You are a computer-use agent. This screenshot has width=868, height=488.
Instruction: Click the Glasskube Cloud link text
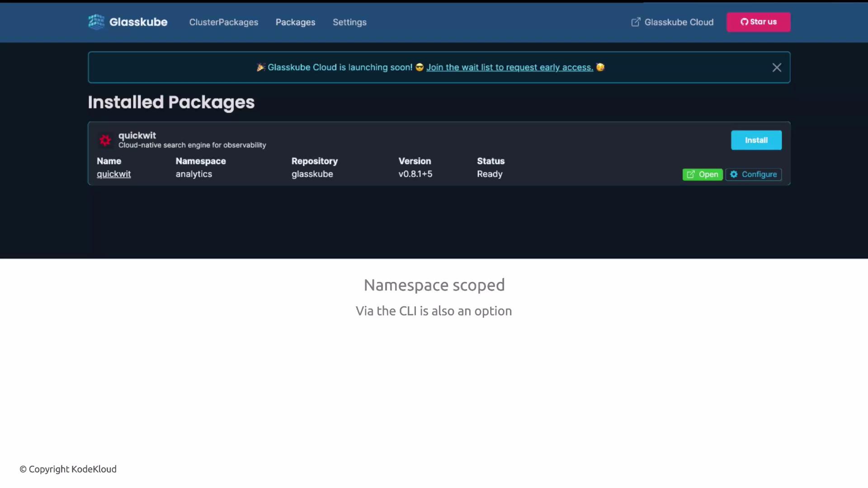(x=679, y=22)
